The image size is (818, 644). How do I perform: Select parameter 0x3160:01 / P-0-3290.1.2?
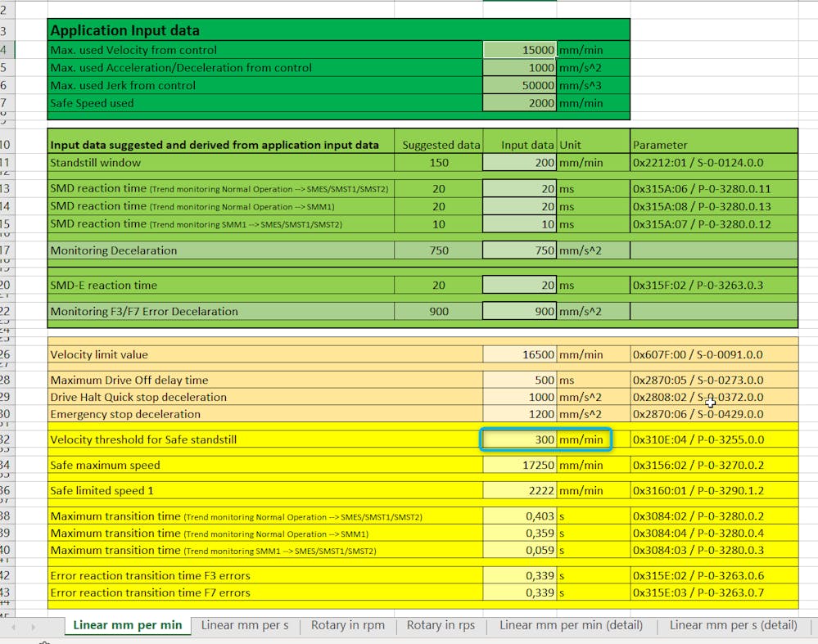[x=714, y=491]
